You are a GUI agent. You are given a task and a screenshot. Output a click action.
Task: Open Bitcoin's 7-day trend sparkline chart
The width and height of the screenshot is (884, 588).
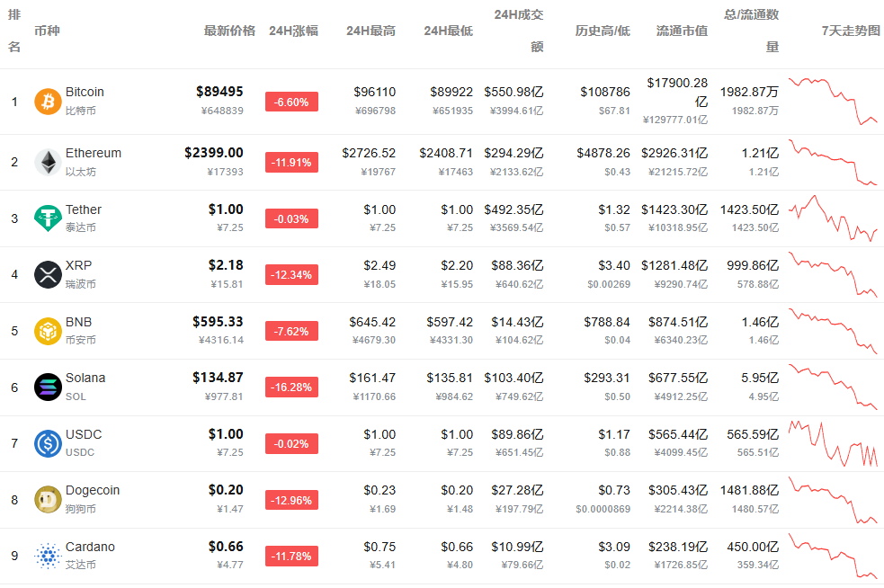pyautogui.click(x=833, y=101)
